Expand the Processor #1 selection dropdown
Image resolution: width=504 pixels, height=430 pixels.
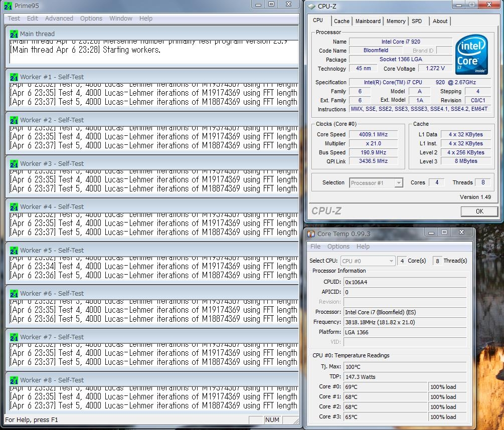(x=399, y=183)
